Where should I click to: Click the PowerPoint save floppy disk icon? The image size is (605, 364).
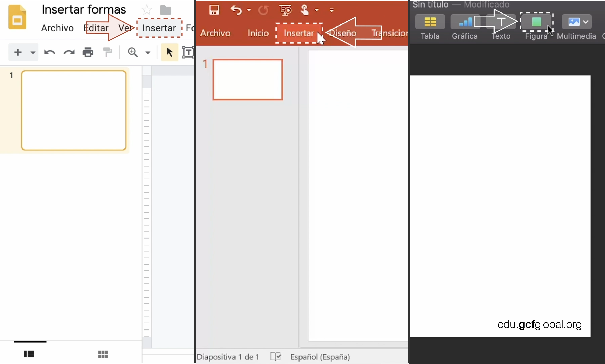pos(214,10)
